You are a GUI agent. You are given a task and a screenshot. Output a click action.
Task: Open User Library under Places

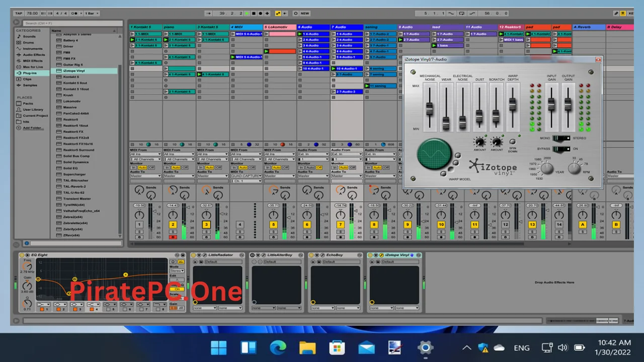[33, 110]
